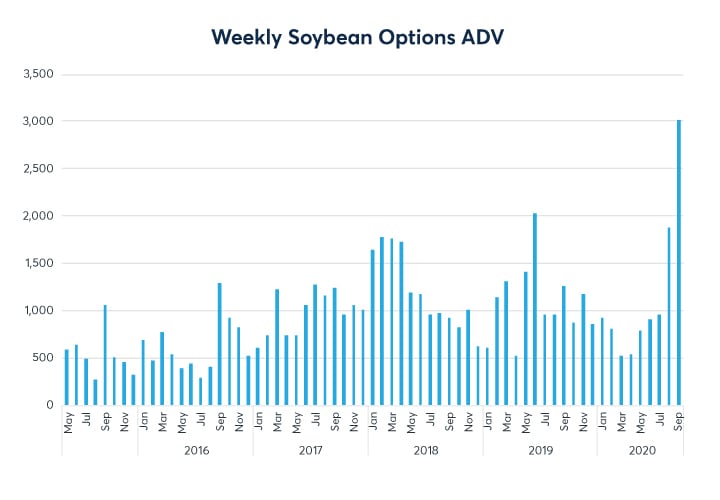Click the 2019 bar peaking above 2,000
This screenshot has height=500, width=720.
(535, 309)
